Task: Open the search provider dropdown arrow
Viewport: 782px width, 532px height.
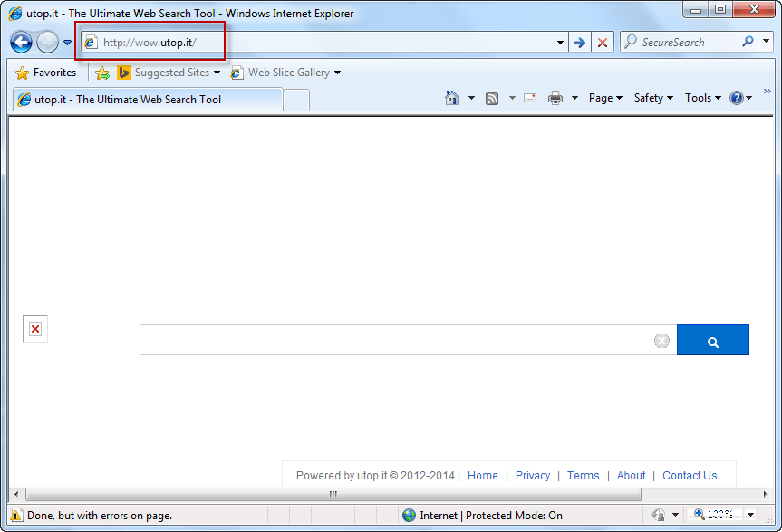Action: (766, 41)
